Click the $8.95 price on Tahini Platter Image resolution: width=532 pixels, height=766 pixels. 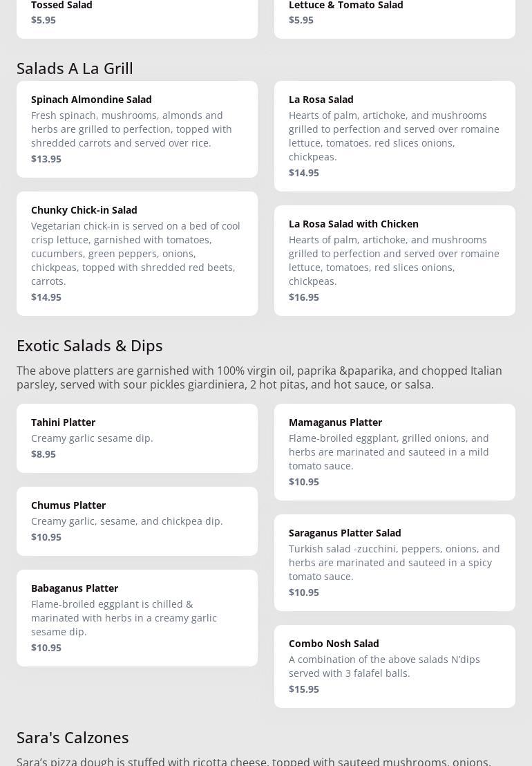[44, 454]
